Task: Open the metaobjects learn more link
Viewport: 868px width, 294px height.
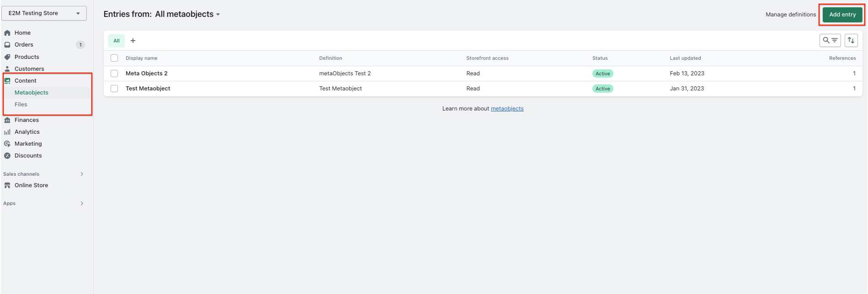Action: tap(507, 109)
